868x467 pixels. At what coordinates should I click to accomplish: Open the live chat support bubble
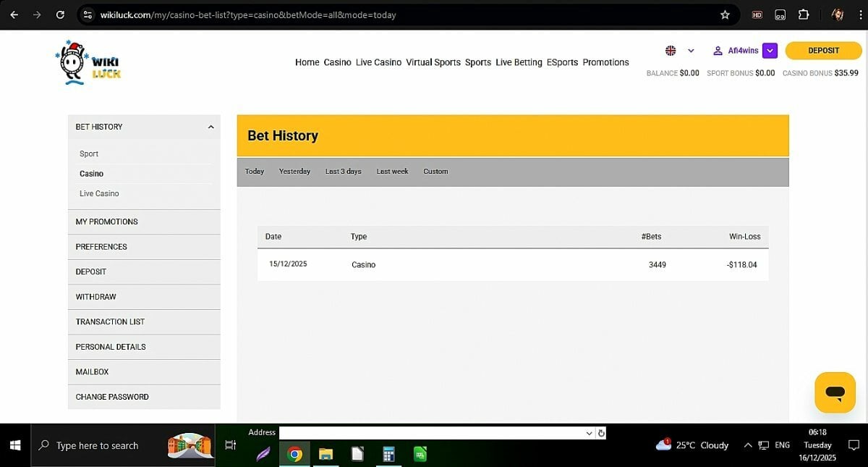coord(835,392)
